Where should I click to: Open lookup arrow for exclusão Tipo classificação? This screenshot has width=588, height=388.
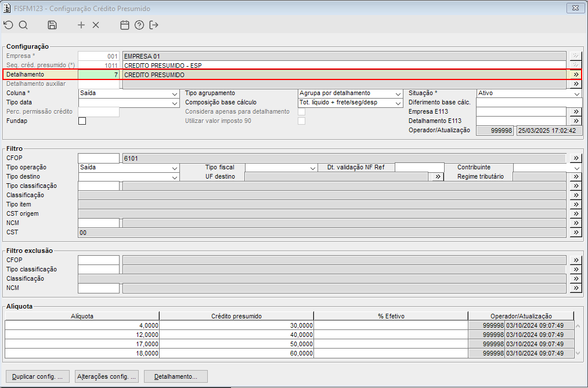pyautogui.click(x=576, y=269)
